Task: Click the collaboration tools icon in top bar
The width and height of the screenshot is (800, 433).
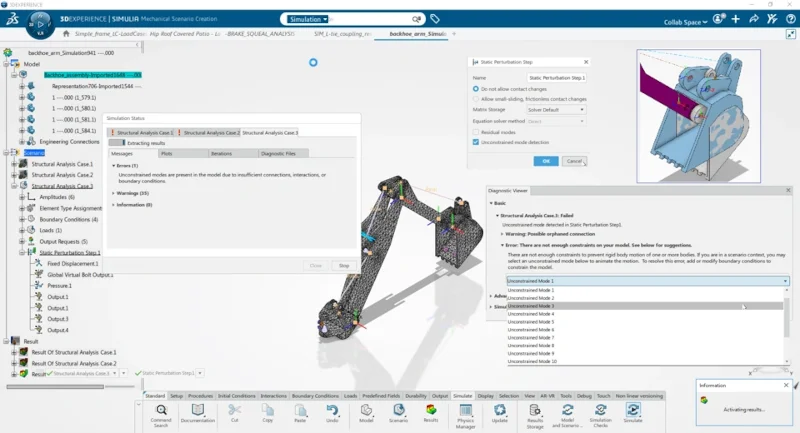Action: pos(772,19)
